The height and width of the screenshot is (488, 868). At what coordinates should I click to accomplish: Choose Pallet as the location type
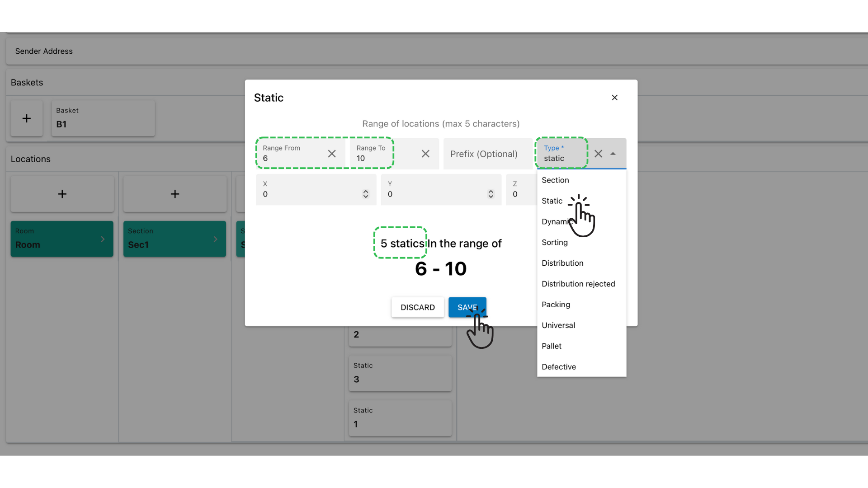[x=552, y=346]
